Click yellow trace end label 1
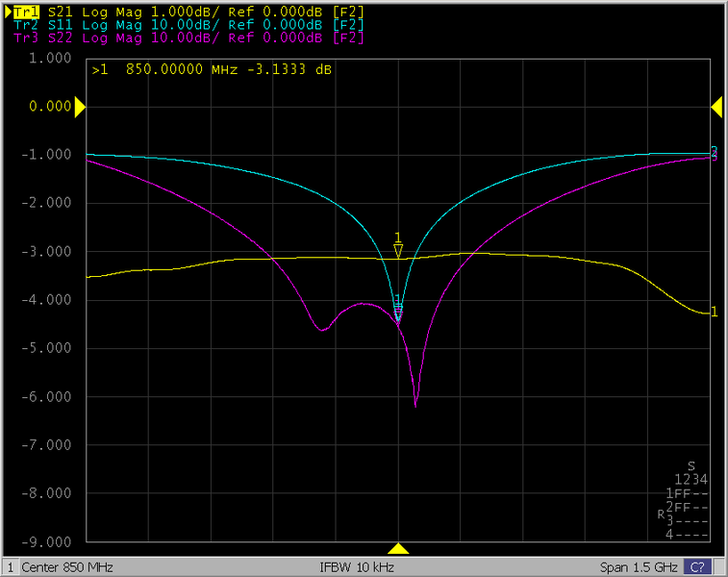The image size is (728, 577). pos(714,312)
